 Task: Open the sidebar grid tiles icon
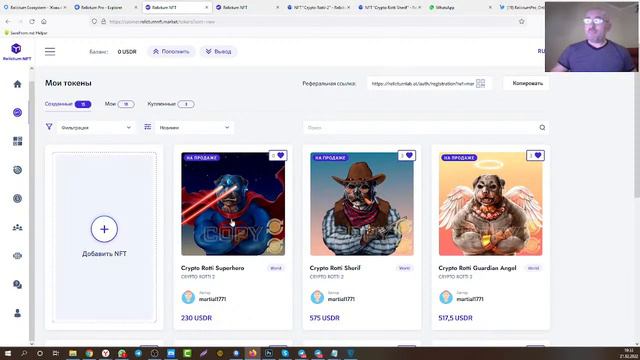click(17, 141)
